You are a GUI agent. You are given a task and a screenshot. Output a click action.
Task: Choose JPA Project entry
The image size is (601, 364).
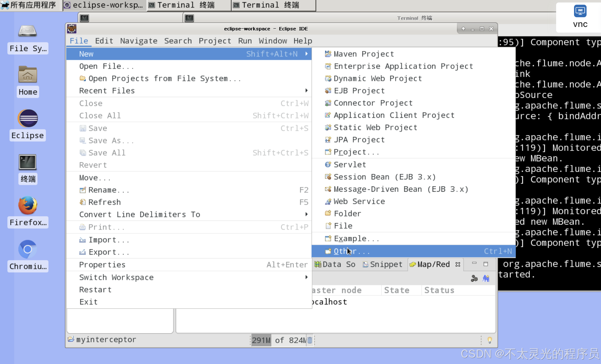click(413, 139)
